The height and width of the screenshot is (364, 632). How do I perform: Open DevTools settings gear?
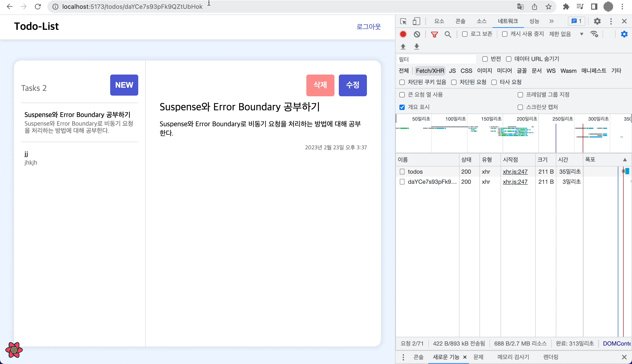tap(597, 21)
